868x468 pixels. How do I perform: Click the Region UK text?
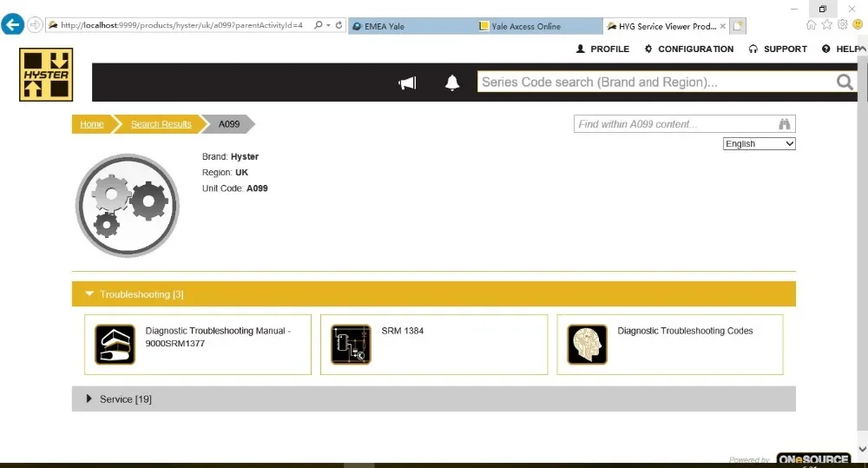click(225, 172)
